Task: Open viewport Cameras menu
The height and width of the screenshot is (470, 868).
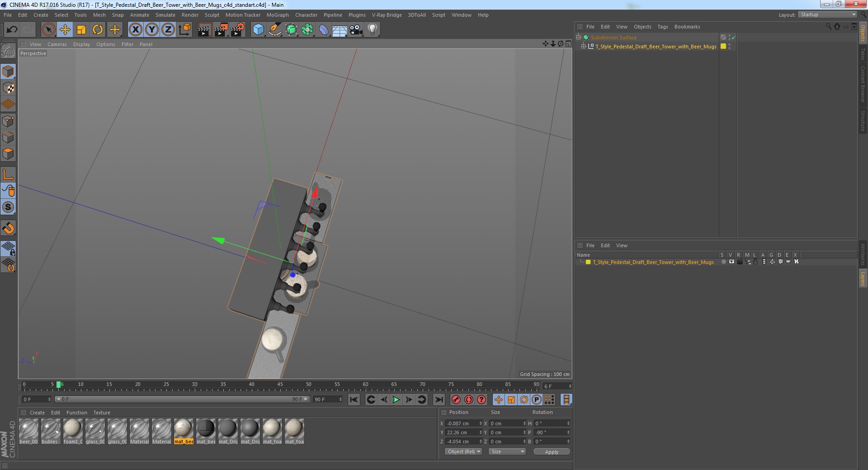Action: coord(57,44)
